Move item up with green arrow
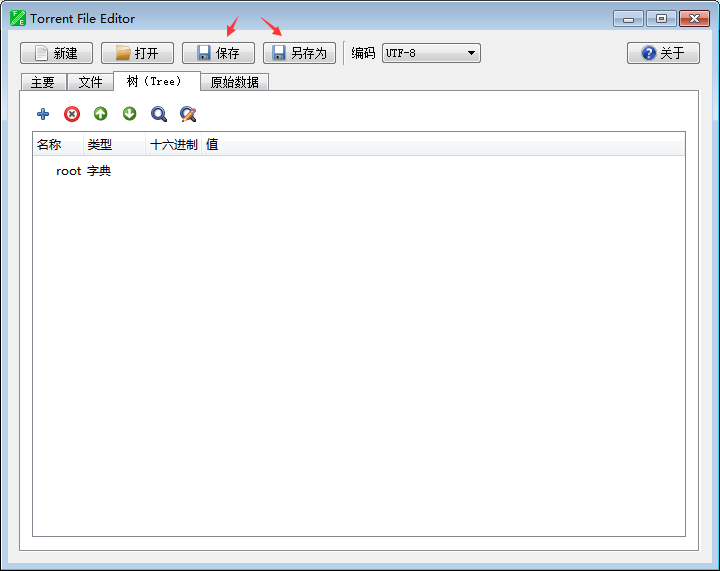 pyautogui.click(x=101, y=113)
